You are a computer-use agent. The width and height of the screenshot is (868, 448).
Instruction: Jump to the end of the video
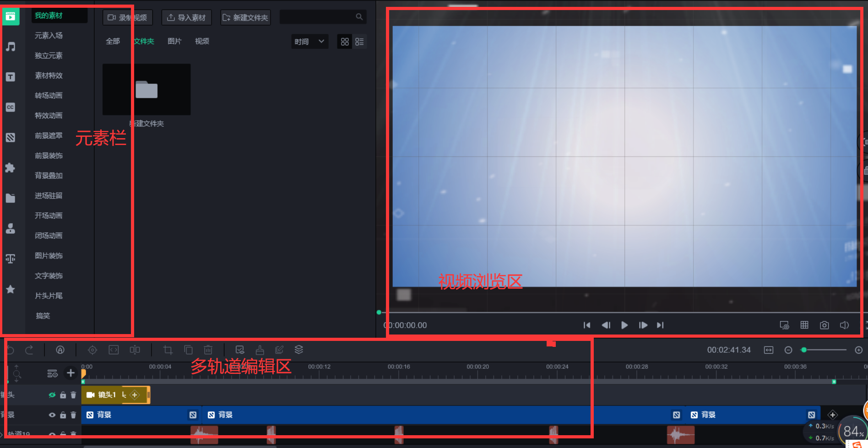(x=660, y=325)
